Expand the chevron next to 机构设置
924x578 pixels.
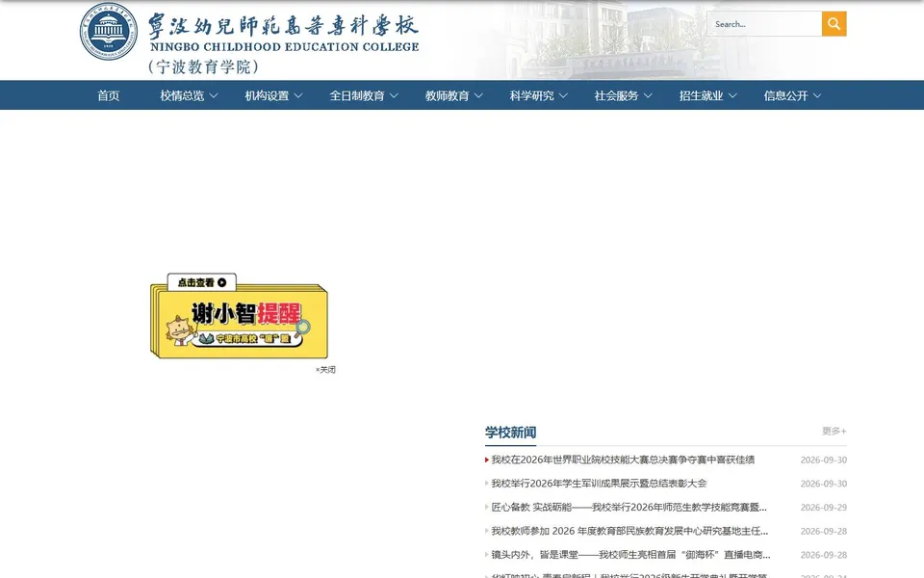tap(298, 95)
